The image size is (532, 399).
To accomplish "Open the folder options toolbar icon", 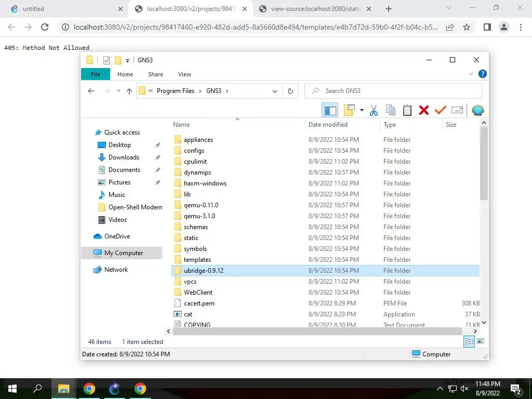I will click(x=349, y=110).
